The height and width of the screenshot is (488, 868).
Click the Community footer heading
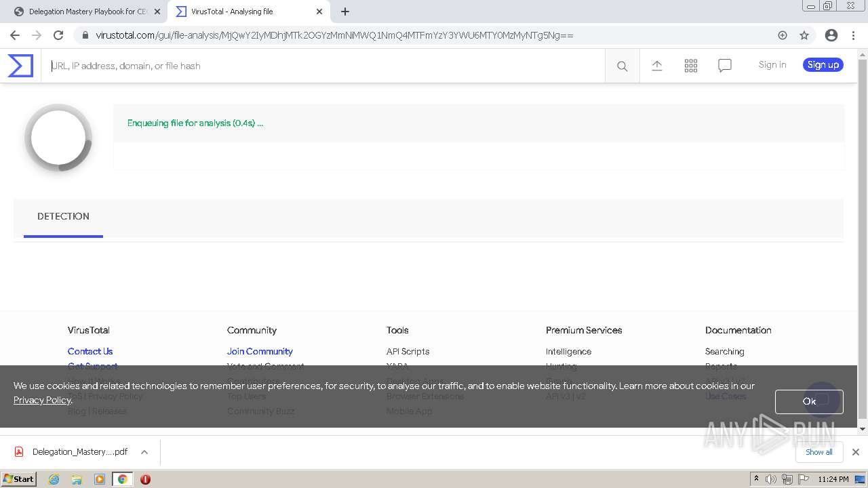click(x=252, y=330)
